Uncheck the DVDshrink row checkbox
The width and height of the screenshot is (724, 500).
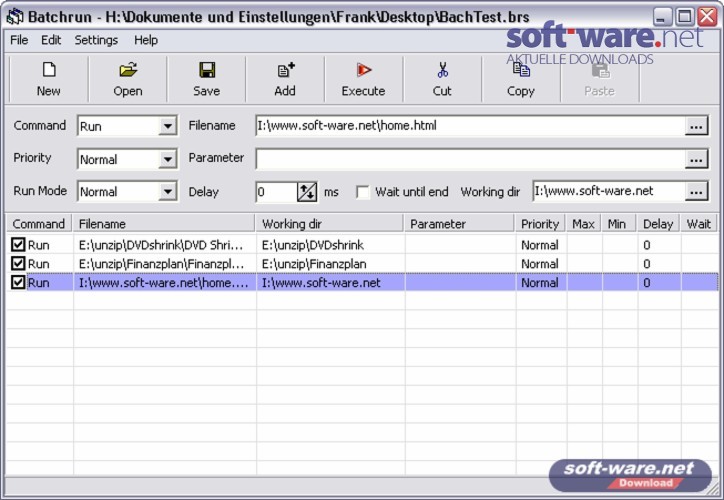pyautogui.click(x=18, y=245)
